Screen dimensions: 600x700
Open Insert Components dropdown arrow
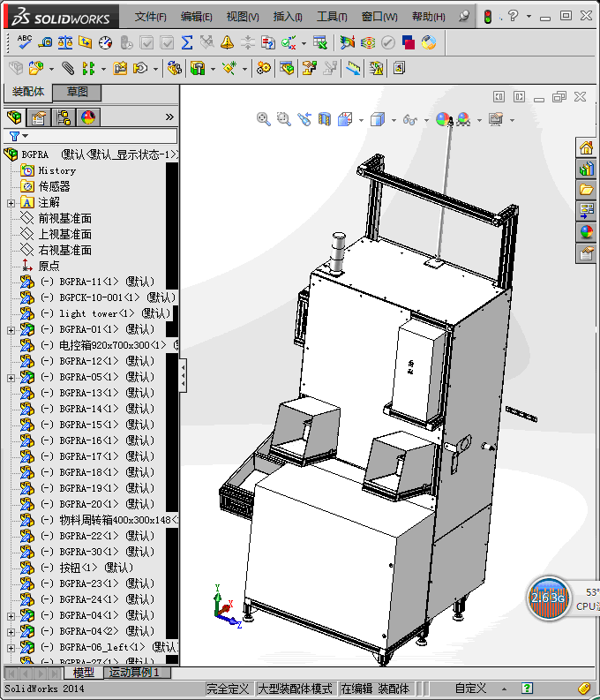click(51, 69)
